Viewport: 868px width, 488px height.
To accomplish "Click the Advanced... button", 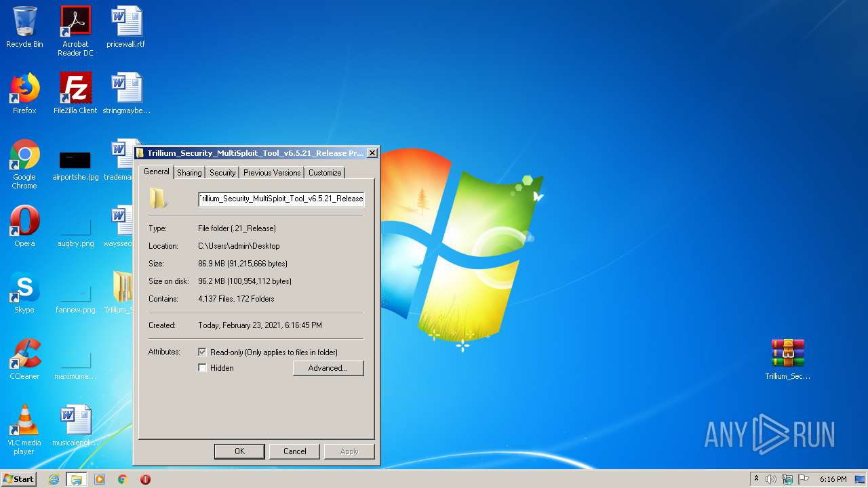I will pos(328,368).
